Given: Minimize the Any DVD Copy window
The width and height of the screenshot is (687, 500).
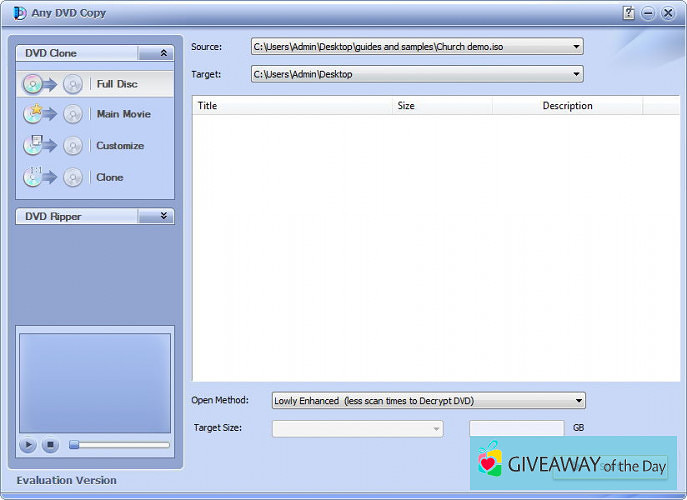Looking at the screenshot, I should pyautogui.click(x=648, y=13).
